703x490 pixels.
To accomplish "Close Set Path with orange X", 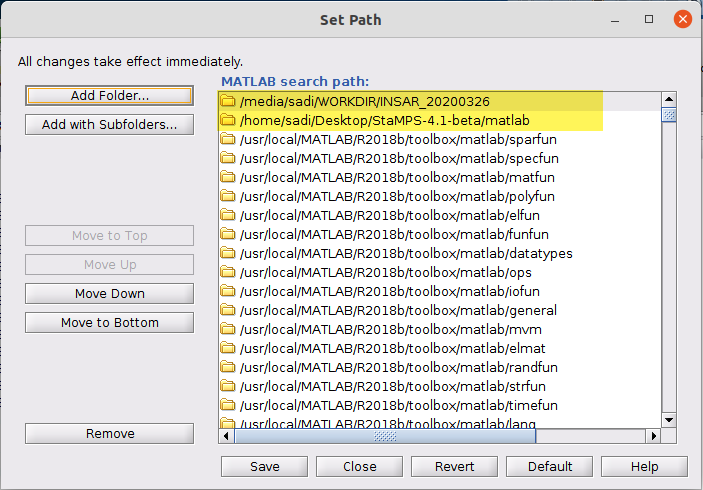I will [683, 19].
